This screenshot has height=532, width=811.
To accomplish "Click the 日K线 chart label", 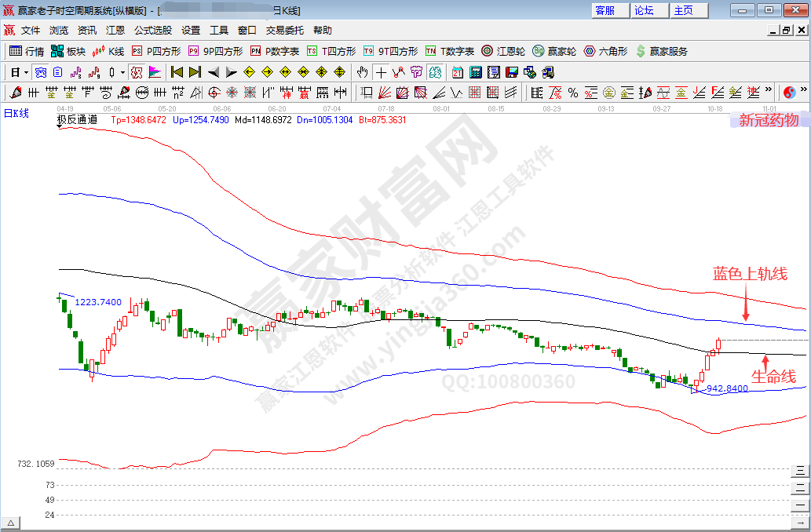I will pyautogui.click(x=16, y=113).
